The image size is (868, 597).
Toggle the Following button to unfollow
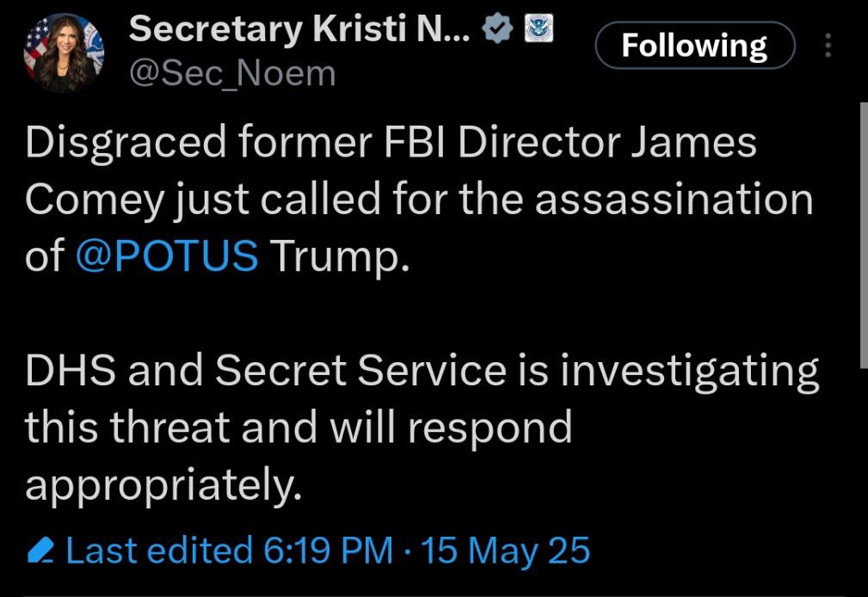(695, 46)
